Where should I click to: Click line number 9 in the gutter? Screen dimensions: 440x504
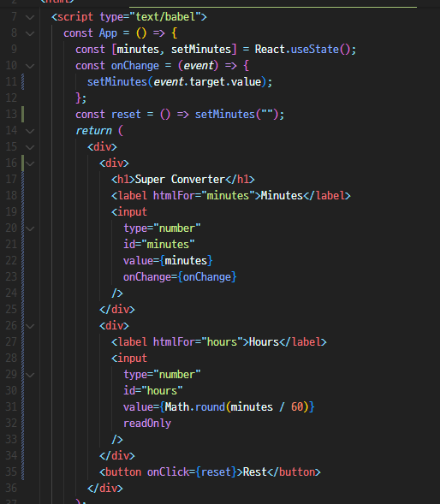tap(14, 49)
